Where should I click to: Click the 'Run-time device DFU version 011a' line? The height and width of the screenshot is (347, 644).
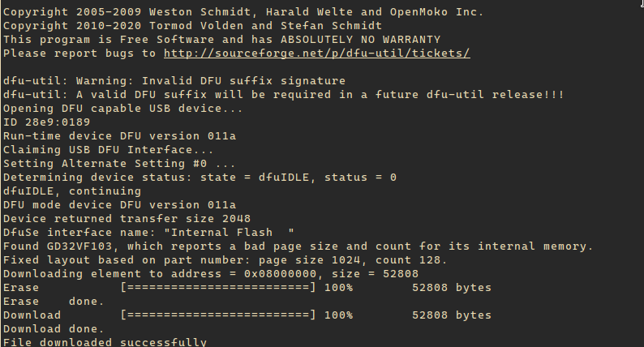pos(119,136)
